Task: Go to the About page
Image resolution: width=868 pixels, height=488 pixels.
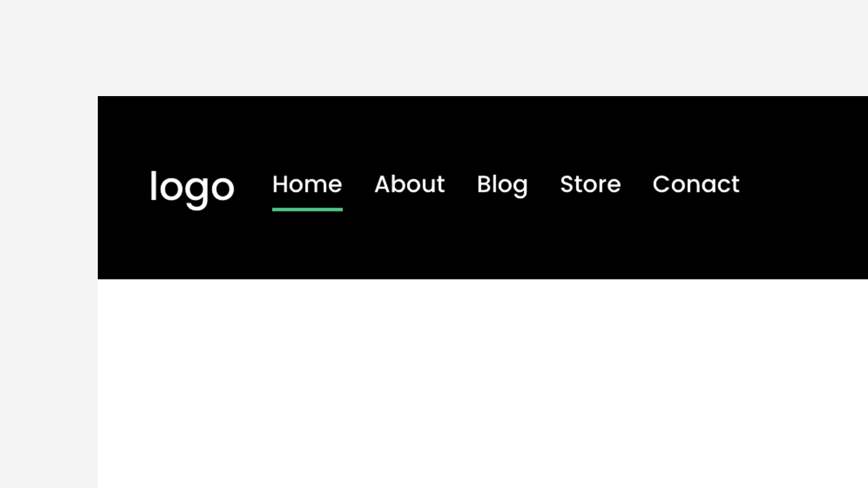Action: click(410, 184)
